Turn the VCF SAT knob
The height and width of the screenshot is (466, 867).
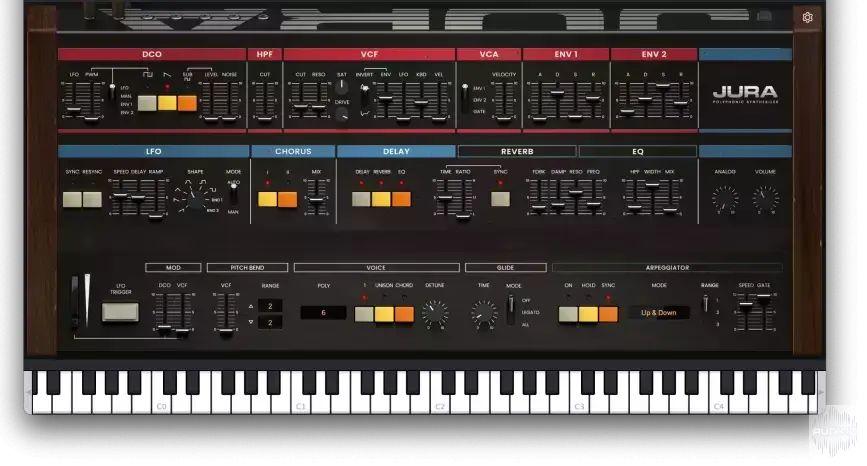[342, 87]
